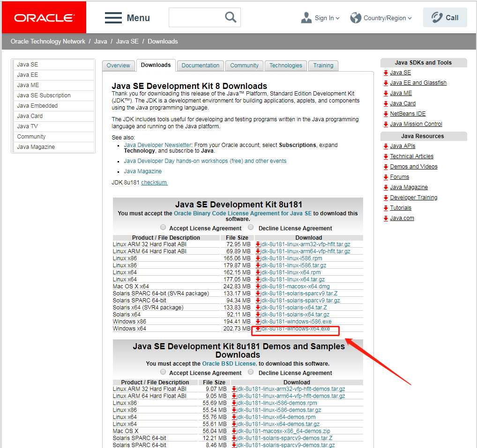The image size is (477, 448).
Task: Click red arrow beside jdk-8u181-linux-arm32-vfp-hflt-demos.tar.gz
Action: (x=234, y=389)
